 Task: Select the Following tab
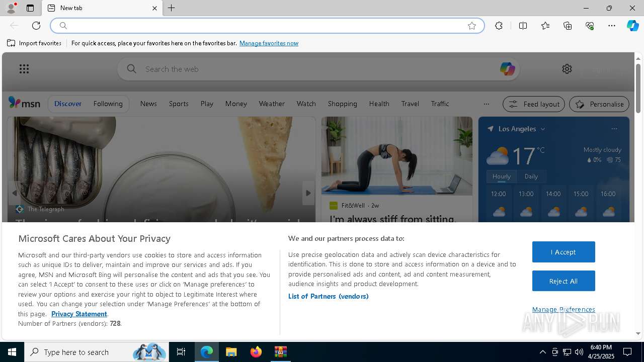[x=108, y=104]
